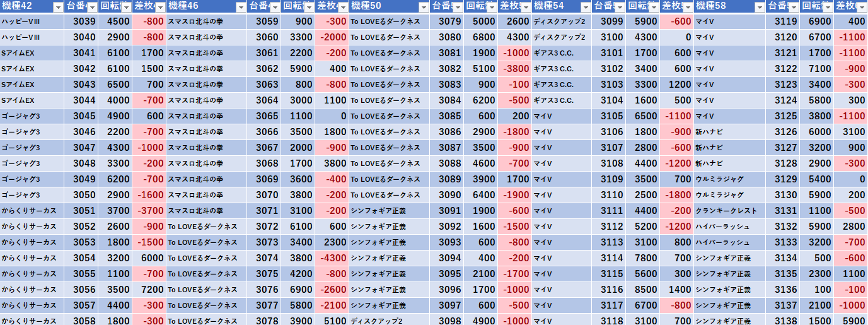Open the 回転 filter in the 機種42 group

[x=126, y=7]
